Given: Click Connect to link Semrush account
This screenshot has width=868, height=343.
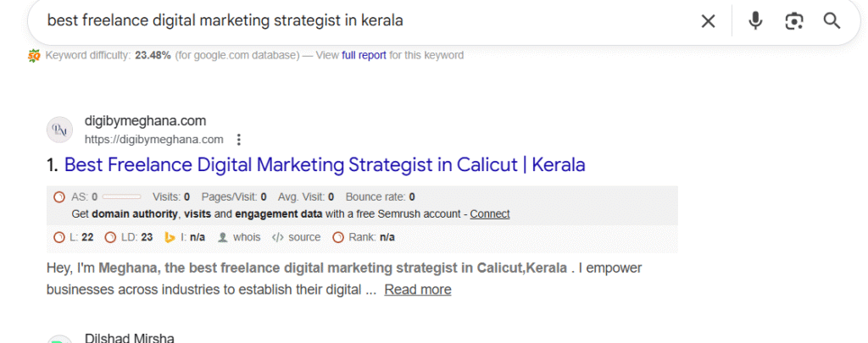Looking at the screenshot, I should (x=490, y=213).
